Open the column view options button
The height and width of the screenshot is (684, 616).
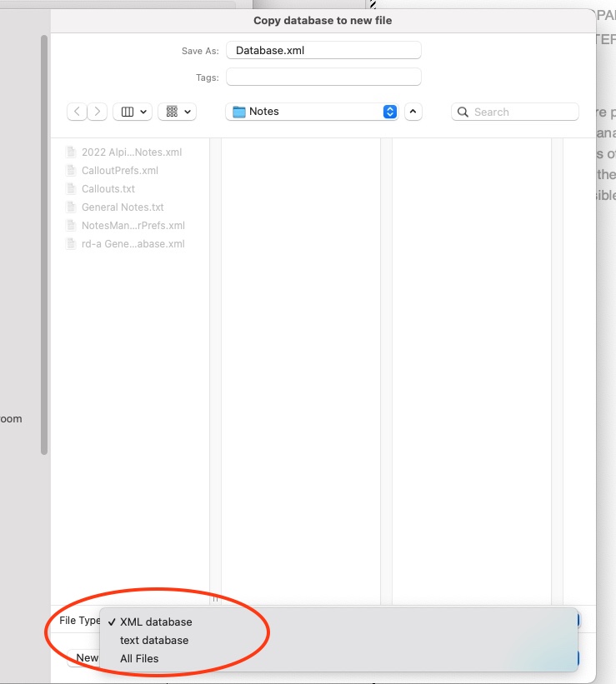[133, 112]
